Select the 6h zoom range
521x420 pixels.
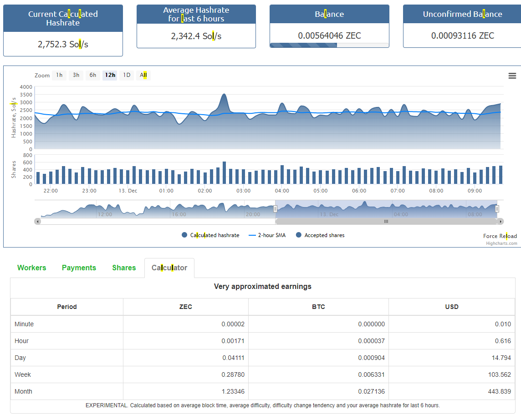click(93, 75)
